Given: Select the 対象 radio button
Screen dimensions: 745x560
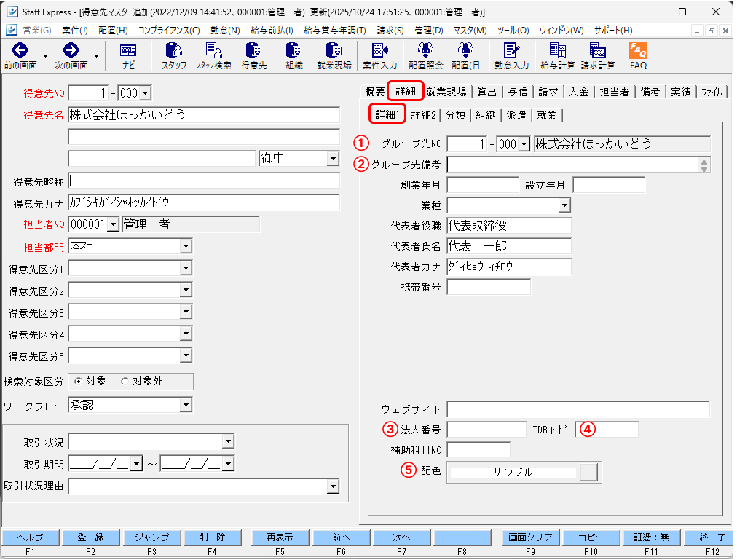Looking at the screenshot, I should coord(79,381).
